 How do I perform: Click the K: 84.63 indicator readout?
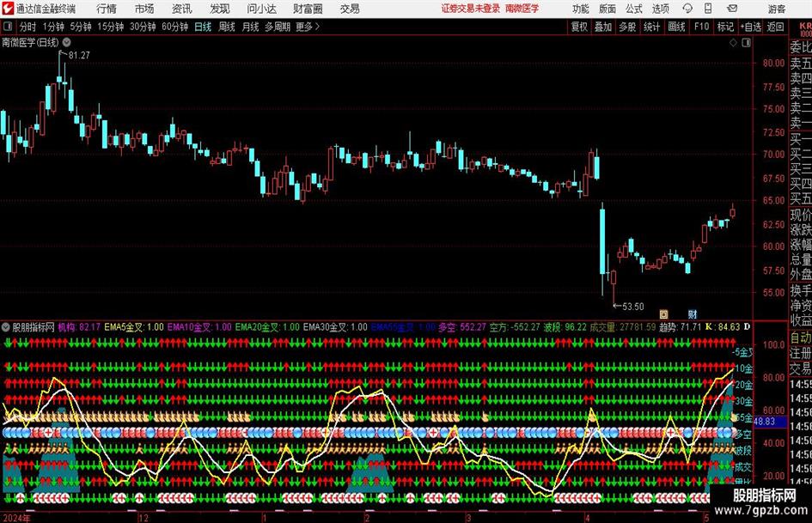(x=723, y=327)
